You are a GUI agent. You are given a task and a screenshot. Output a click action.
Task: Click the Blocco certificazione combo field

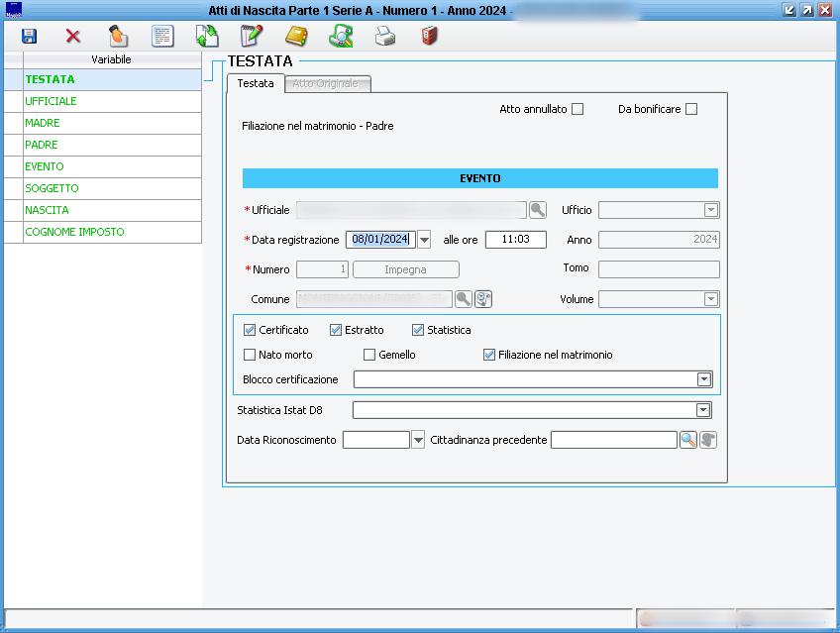click(533, 379)
